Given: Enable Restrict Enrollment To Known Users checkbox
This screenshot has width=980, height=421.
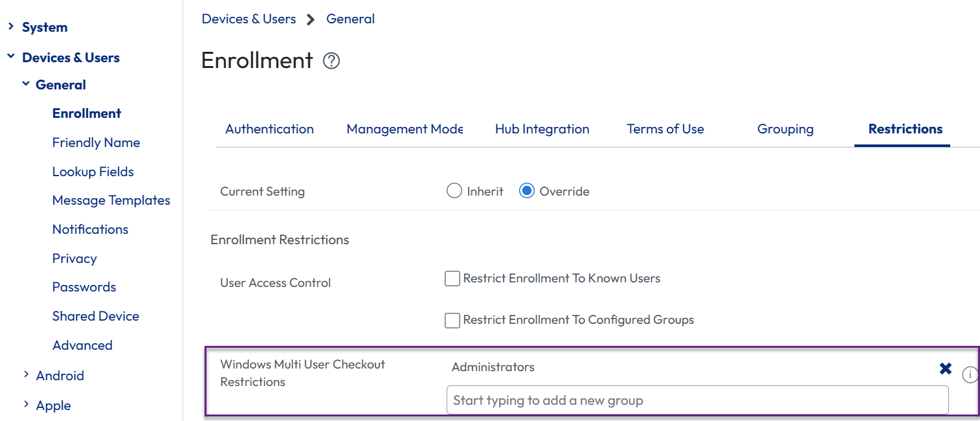Looking at the screenshot, I should (x=452, y=279).
